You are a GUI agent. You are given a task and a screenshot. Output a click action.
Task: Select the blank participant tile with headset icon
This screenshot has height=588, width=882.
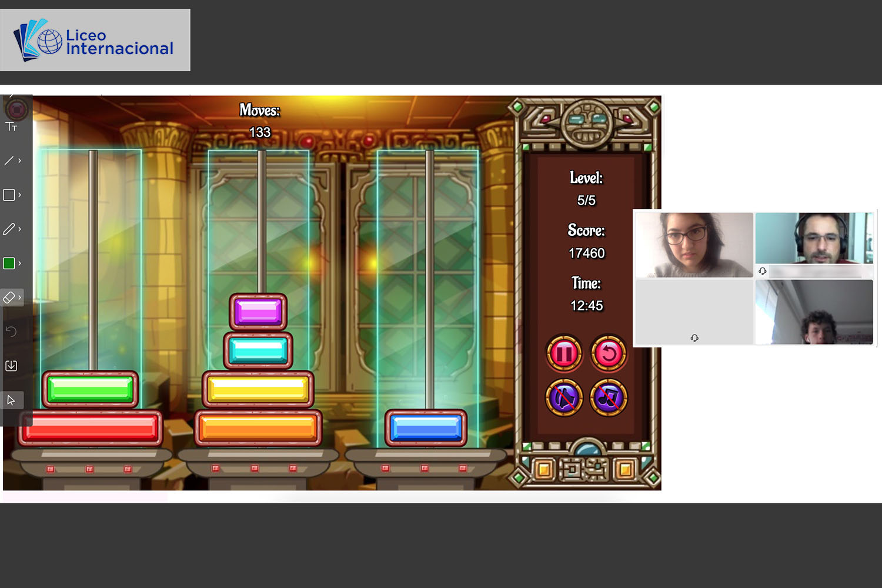[694, 312]
